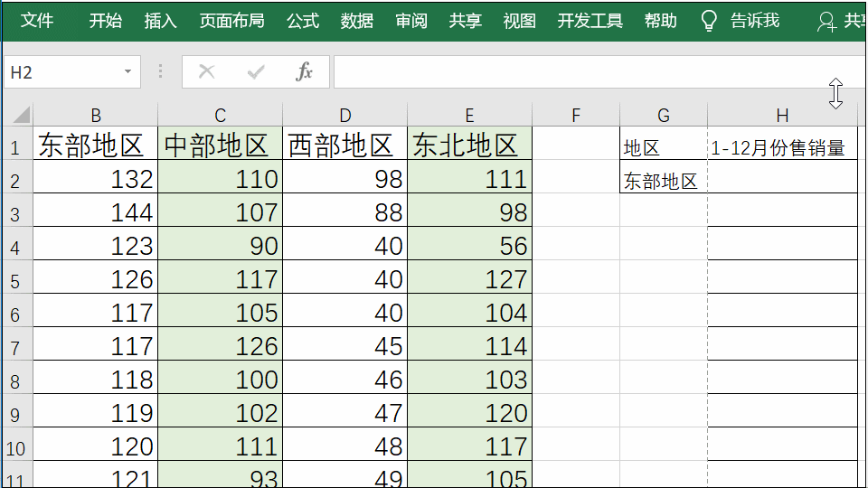Click the 告诉我 search text
This screenshot has height=488, width=868.
click(755, 21)
